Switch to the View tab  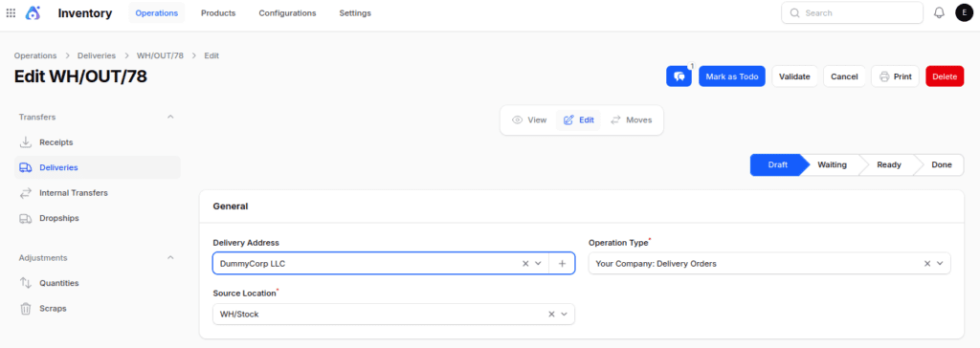click(529, 120)
